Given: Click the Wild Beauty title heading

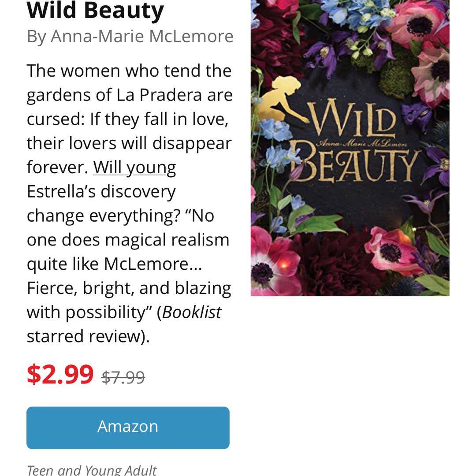Looking at the screenshot, I should 95,11.
